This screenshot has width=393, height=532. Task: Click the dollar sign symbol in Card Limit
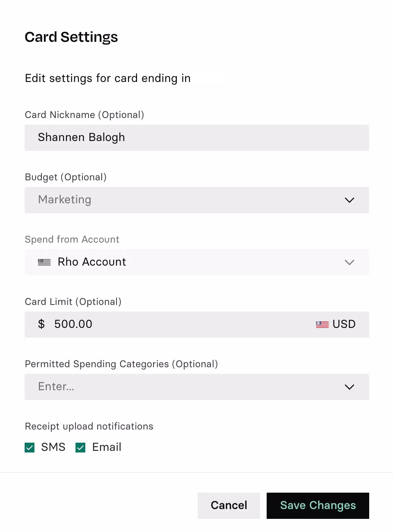[41, 324]
